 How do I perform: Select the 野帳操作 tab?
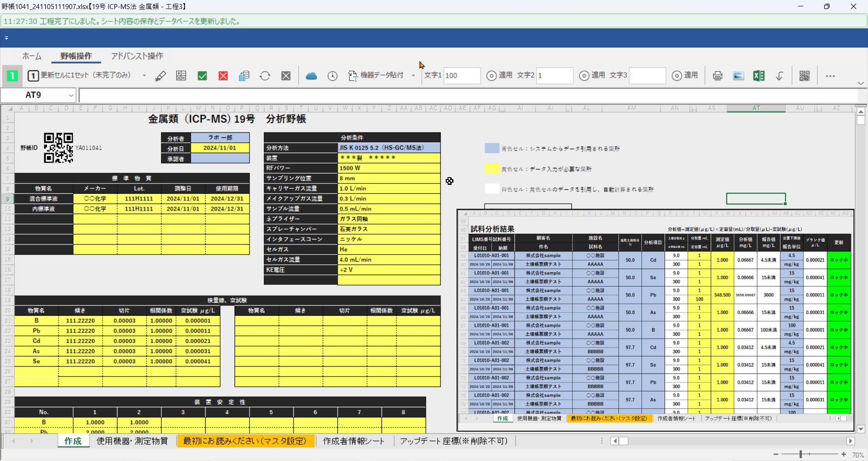76,56
